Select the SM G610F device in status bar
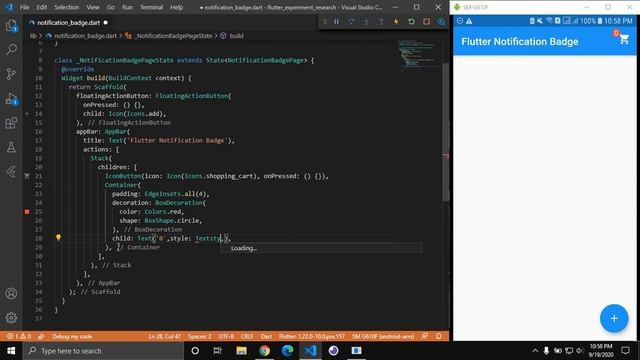This screenshot has width=640, height=360. [x=383, y=336]
